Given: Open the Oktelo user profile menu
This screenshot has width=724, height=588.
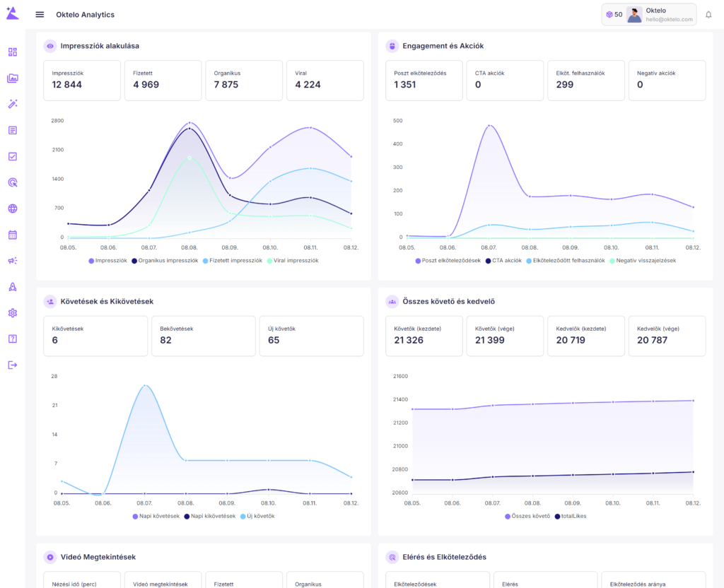Looking at the screenshot, I should 660,15.
